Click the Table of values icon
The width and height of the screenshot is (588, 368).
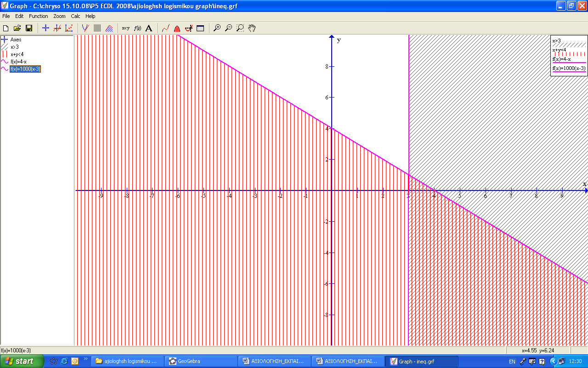coord(200,28)
